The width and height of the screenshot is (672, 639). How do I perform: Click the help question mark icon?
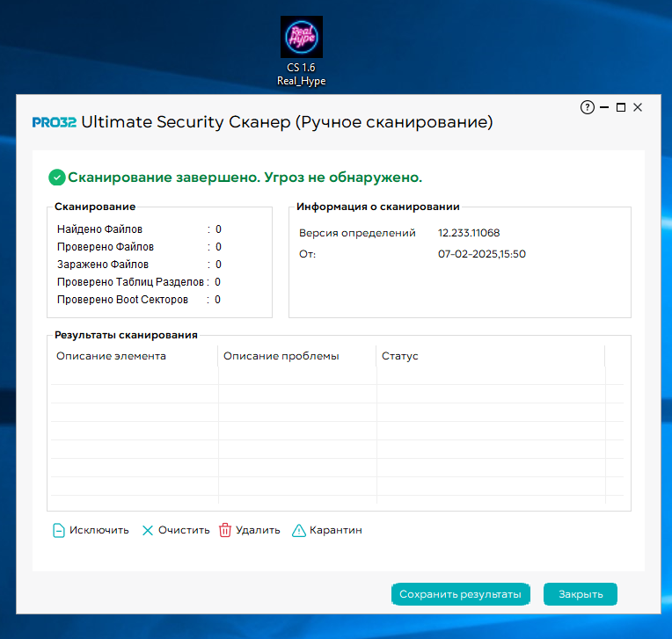[x=588, y=107]
